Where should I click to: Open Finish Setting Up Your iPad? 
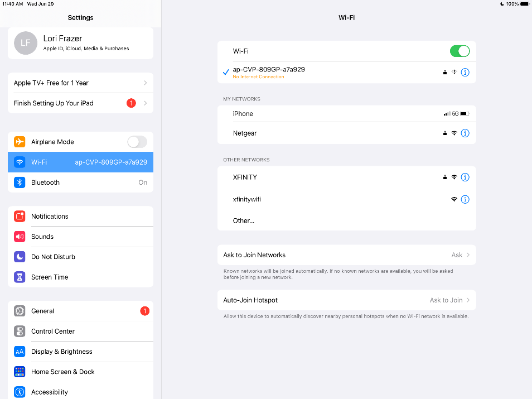(80, 103)
